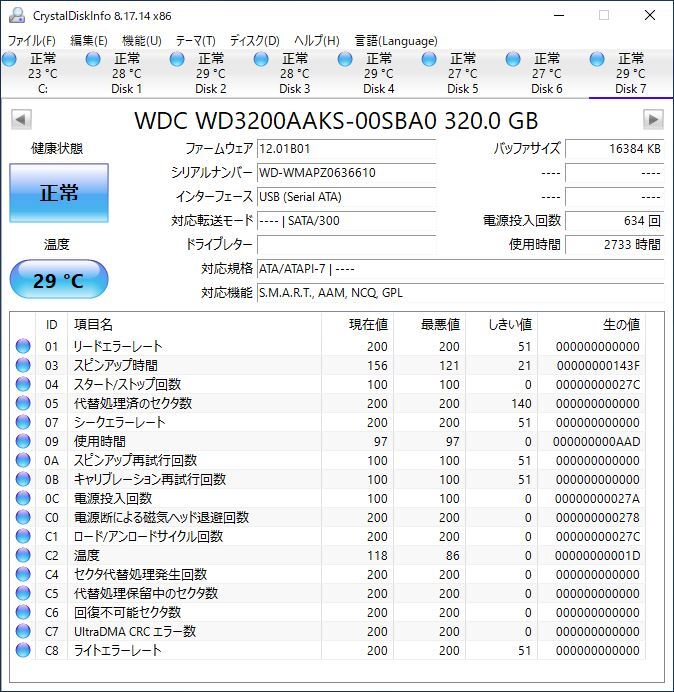Click status orb of attribute 0B row
674x692 pixels.
click(23, 479)
